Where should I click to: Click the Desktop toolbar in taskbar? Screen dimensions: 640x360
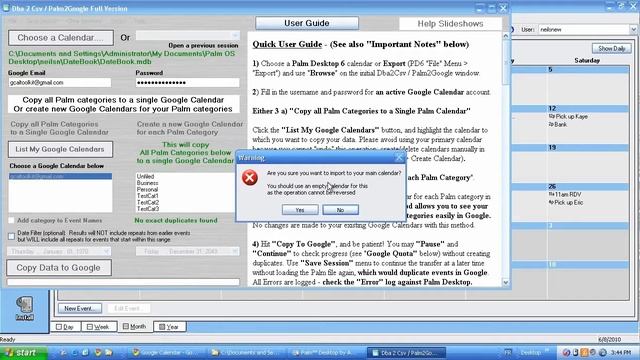pyautogui.click(x=531, y=352)
